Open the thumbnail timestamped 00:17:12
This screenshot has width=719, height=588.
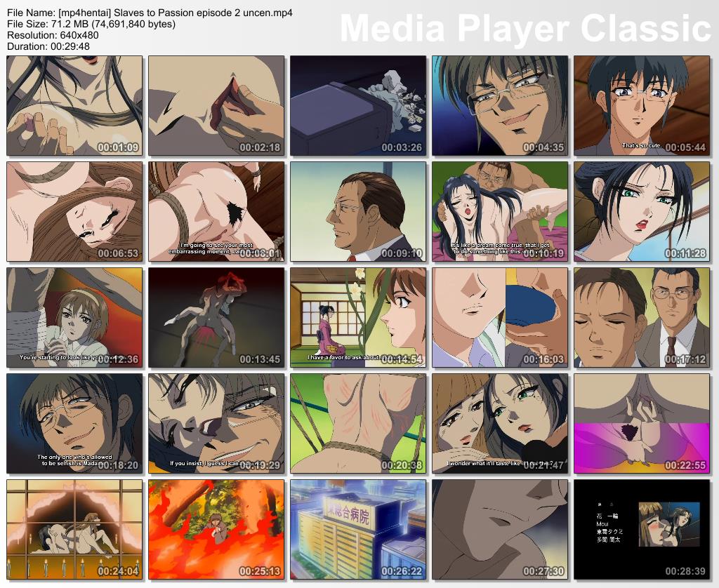tap(642, 318)
